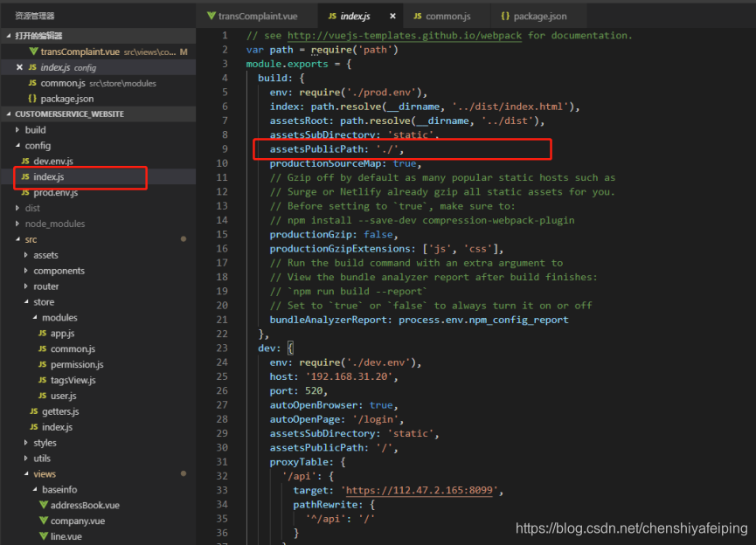Click the Vue icon beside company.vue

(x=44, y=521)
